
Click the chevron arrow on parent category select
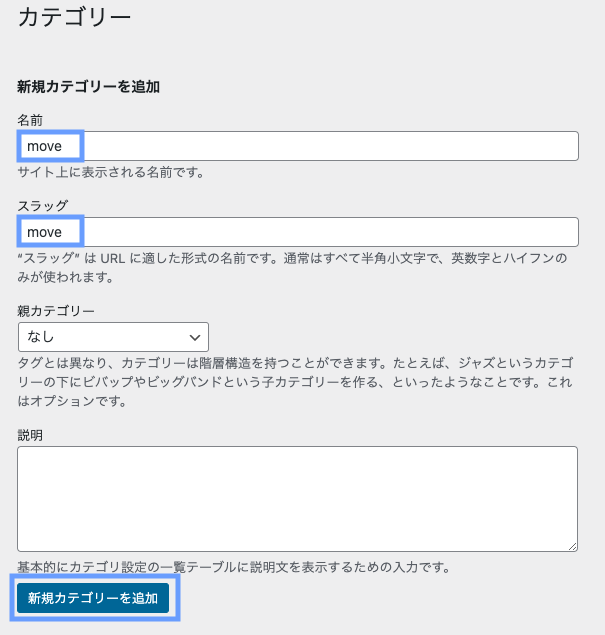coord(195,337)
